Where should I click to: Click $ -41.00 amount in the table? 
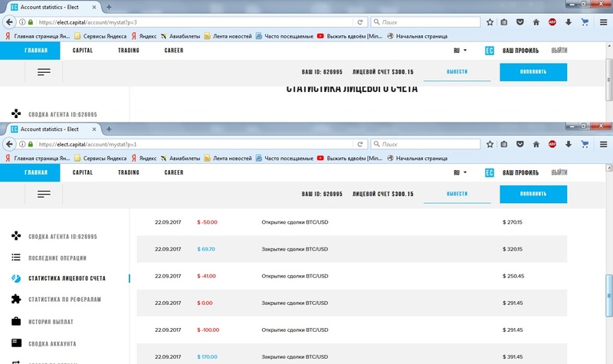click(206, 276)
